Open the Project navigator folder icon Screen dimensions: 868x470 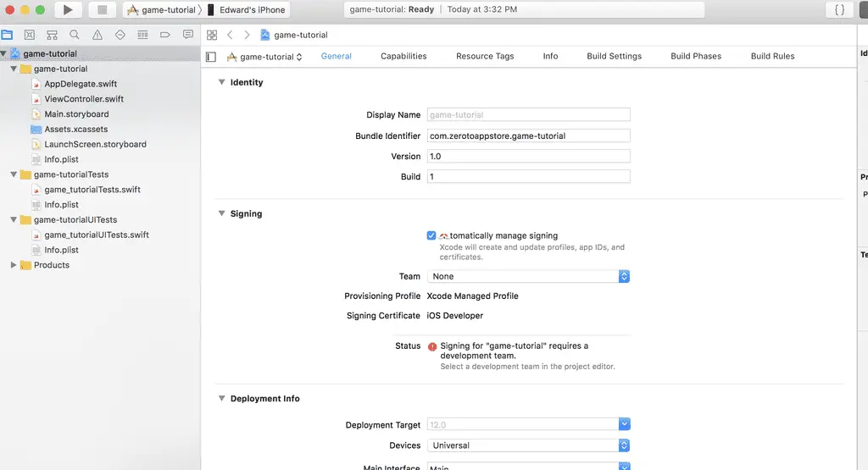tap(7, 35)
